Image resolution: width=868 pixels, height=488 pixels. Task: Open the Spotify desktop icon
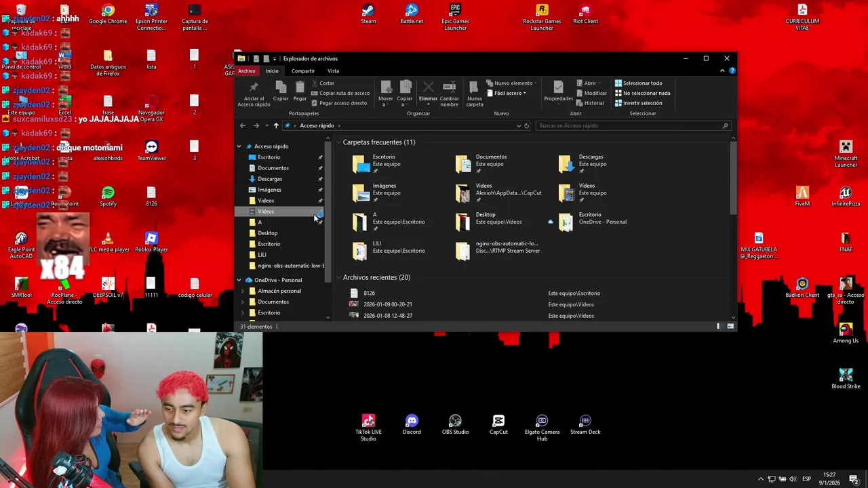pyautogui.click(x=108, y=197)
